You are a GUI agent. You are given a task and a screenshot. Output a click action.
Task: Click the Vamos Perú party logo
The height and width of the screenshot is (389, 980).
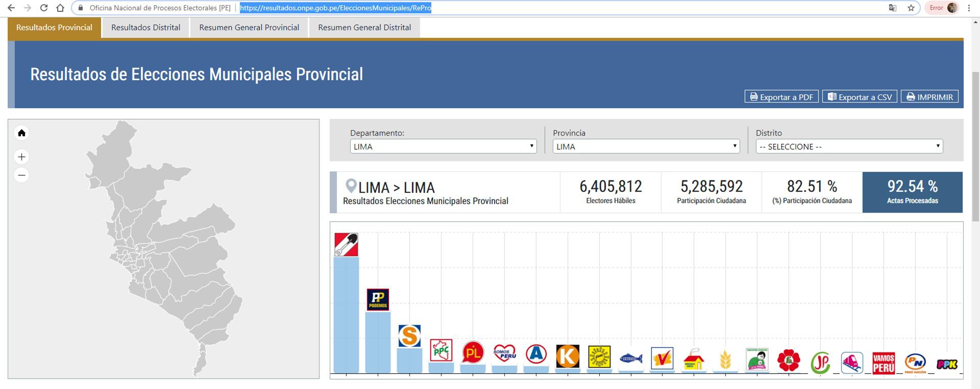(x=884, y=363)
